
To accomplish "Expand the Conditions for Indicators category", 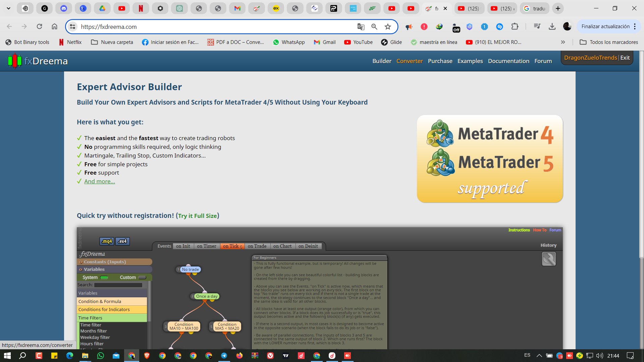I will (x=112, y=309).
